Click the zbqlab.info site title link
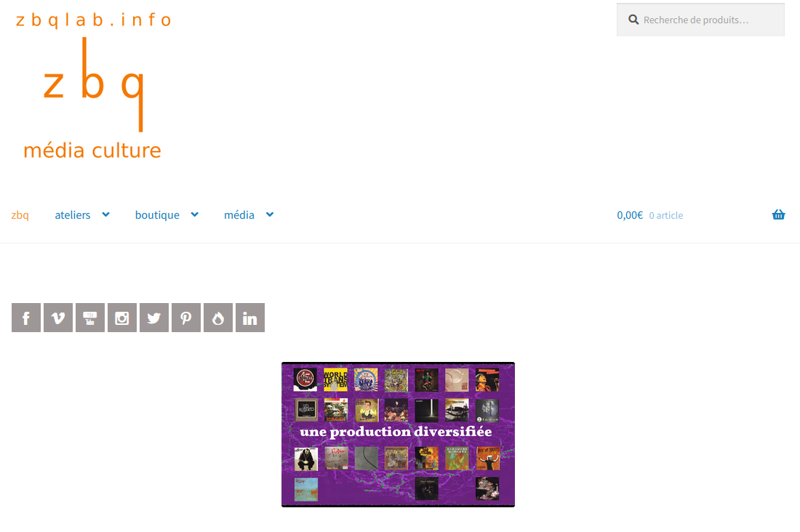 click(x=93, y=20)
